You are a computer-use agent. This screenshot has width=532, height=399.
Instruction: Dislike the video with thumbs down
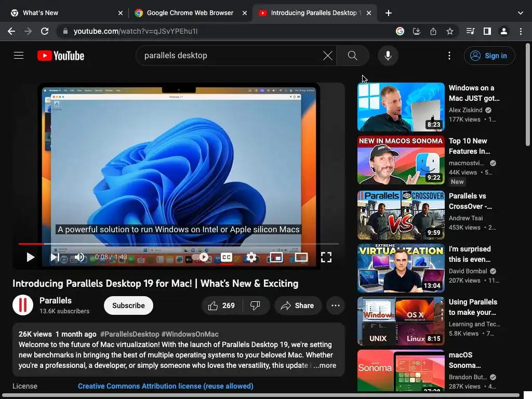(x=256, y=305)
